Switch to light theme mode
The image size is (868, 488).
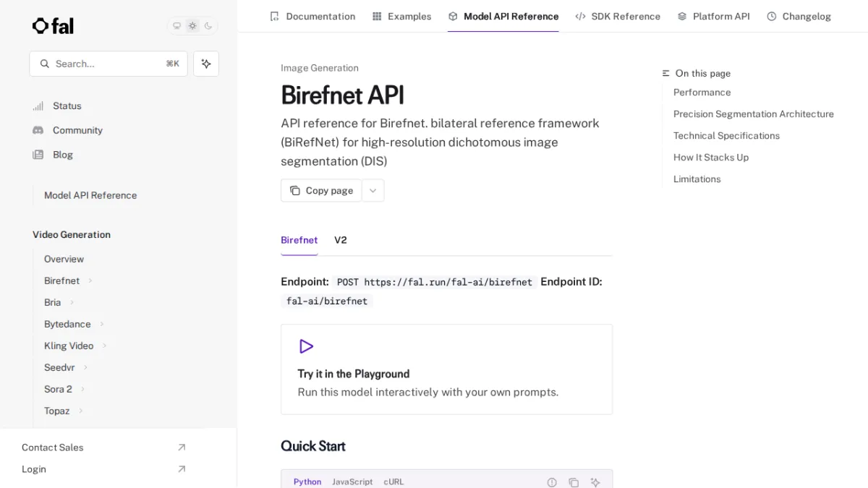click(x=192, y=26)
